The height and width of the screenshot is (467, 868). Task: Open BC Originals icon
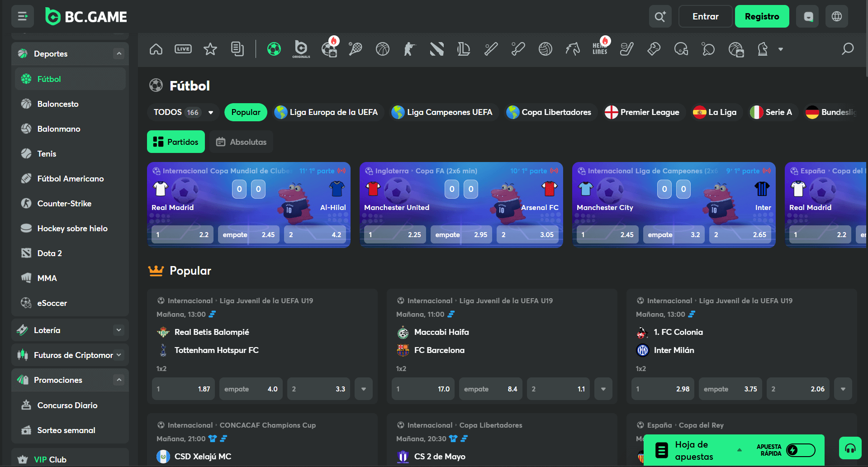(x=301, y=49)
